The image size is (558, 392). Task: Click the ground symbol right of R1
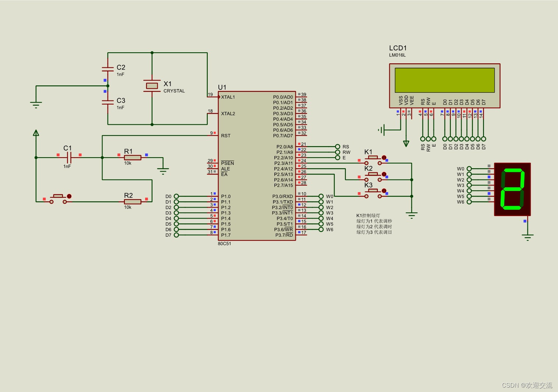click(x=163, y=171)
